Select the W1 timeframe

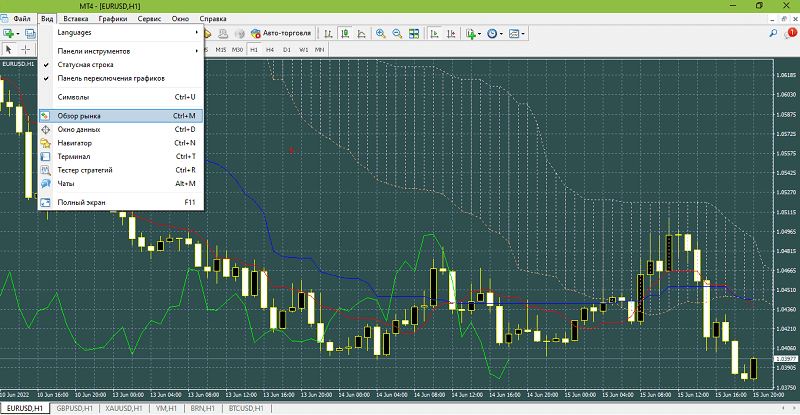coord(304,50)
